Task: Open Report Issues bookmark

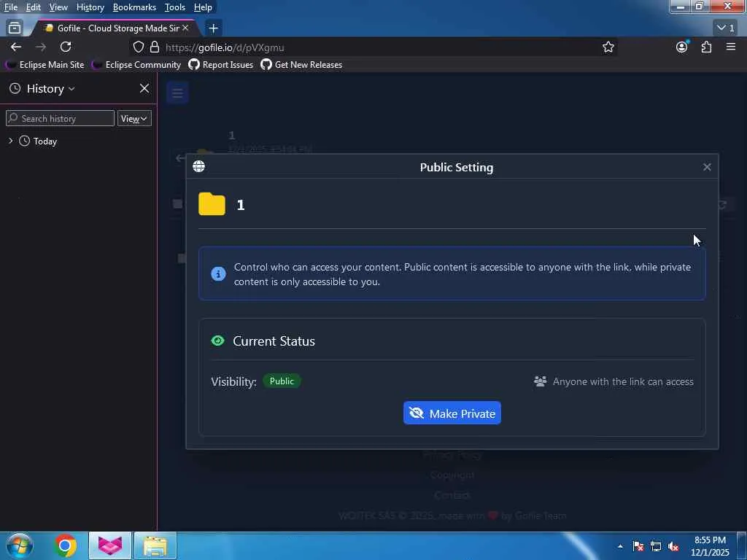Action: pos(221,65)
